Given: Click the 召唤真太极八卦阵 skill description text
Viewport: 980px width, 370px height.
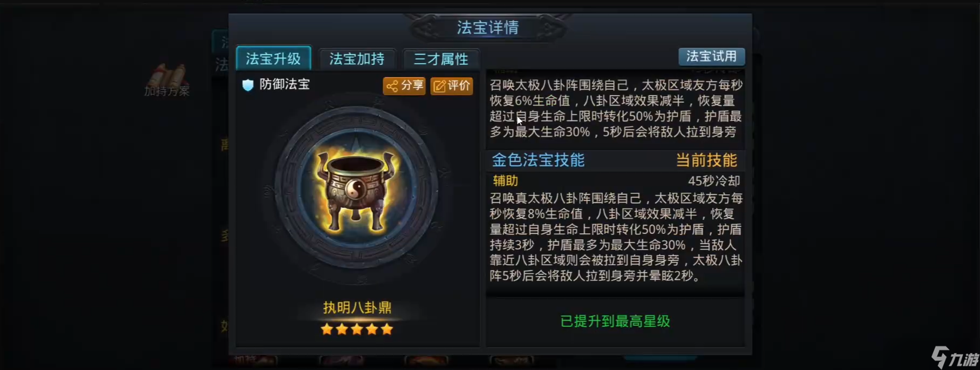Looking at the screenshot, I should pos(616,237).
